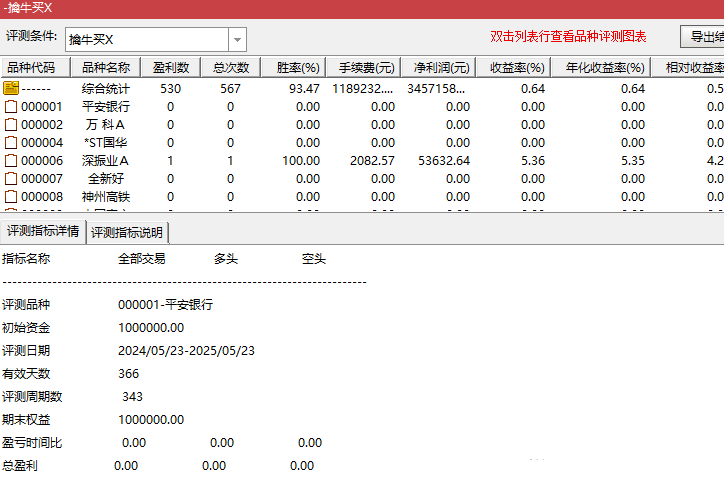Click the 手续费(元) column header

click(366, 68)
